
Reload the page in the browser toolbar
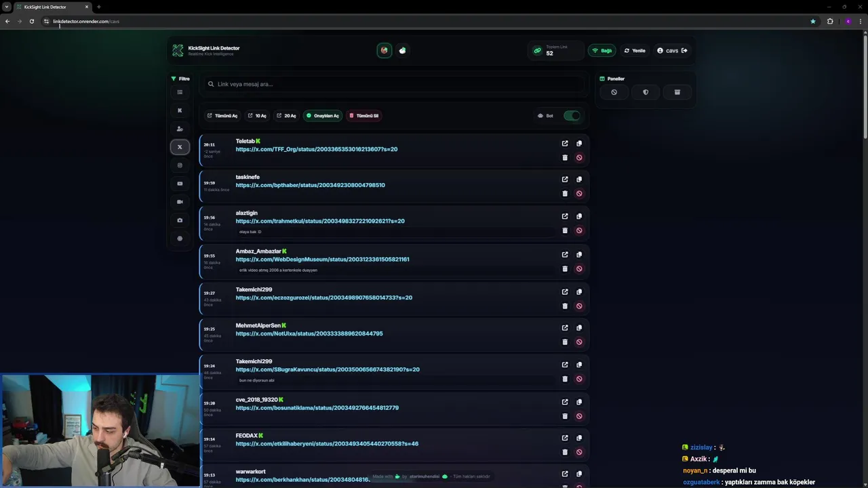click(31, 21)
